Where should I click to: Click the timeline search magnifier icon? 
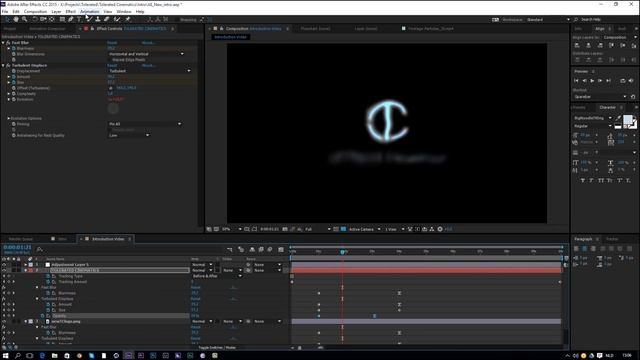point(40,249)
